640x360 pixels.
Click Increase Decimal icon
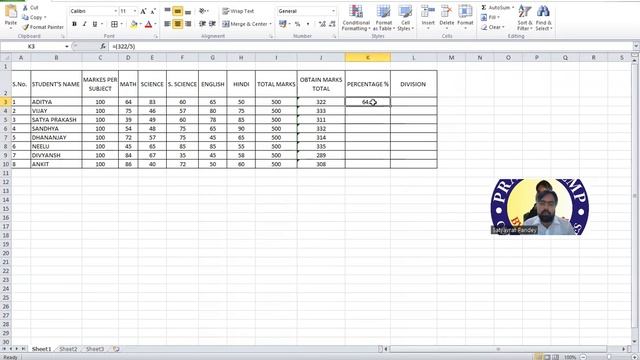(x=322, y=24)
